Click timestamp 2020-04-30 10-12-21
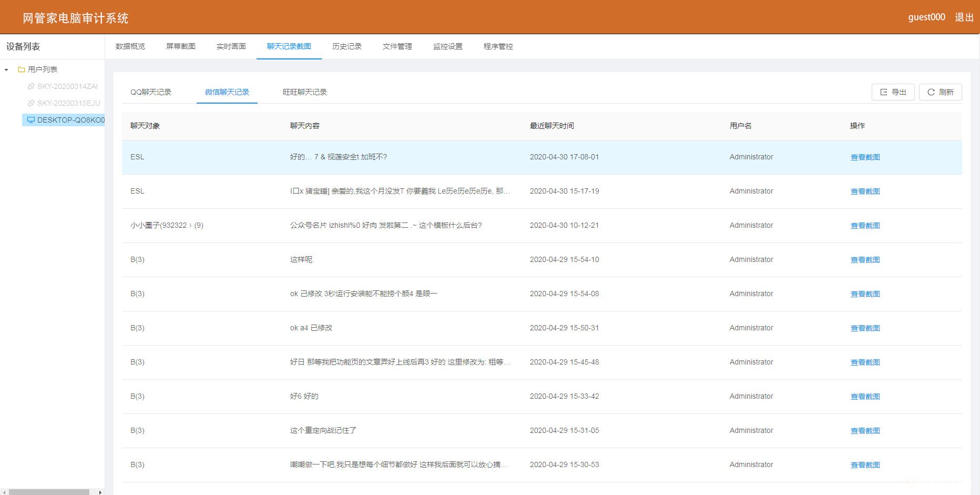Image resolution: width=980 pixels, height=495 pixels. tap(564, 225)
